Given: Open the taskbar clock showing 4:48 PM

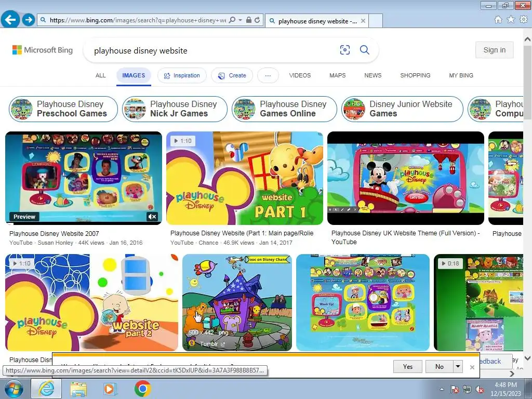Looking at the screenshot, I should (506, 389).
